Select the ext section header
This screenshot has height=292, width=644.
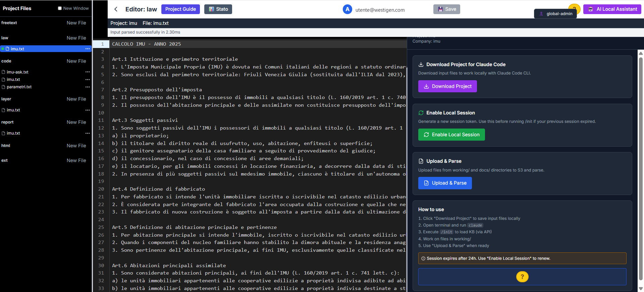(x=4, y=160)
